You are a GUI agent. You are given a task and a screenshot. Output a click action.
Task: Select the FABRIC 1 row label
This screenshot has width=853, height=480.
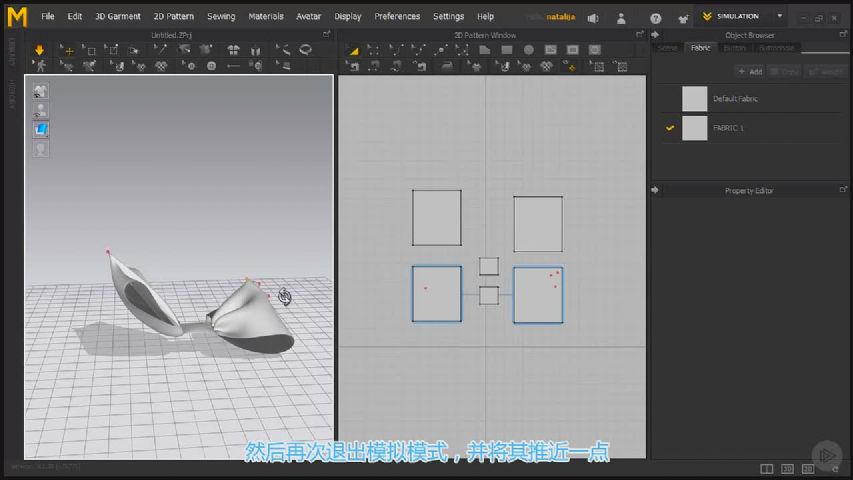tap(728, 128)
